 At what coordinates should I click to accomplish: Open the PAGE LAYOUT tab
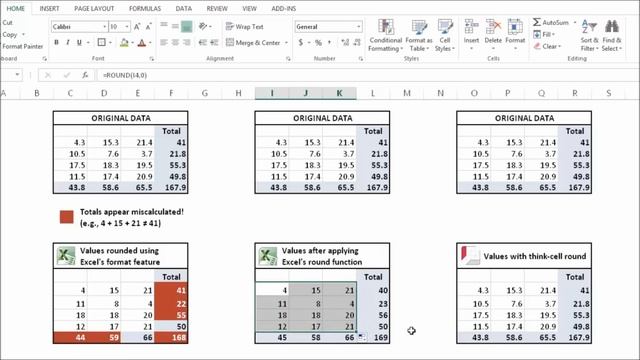94,8
